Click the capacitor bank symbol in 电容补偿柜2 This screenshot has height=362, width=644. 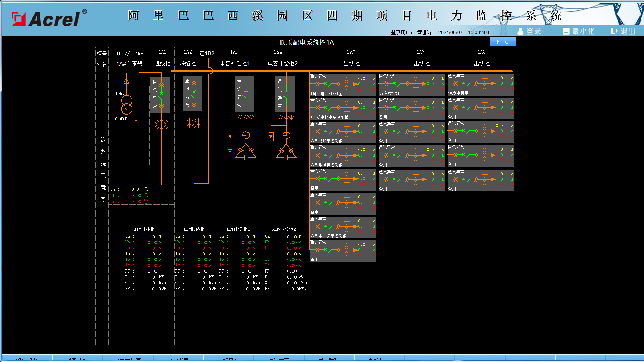(286, 152)
